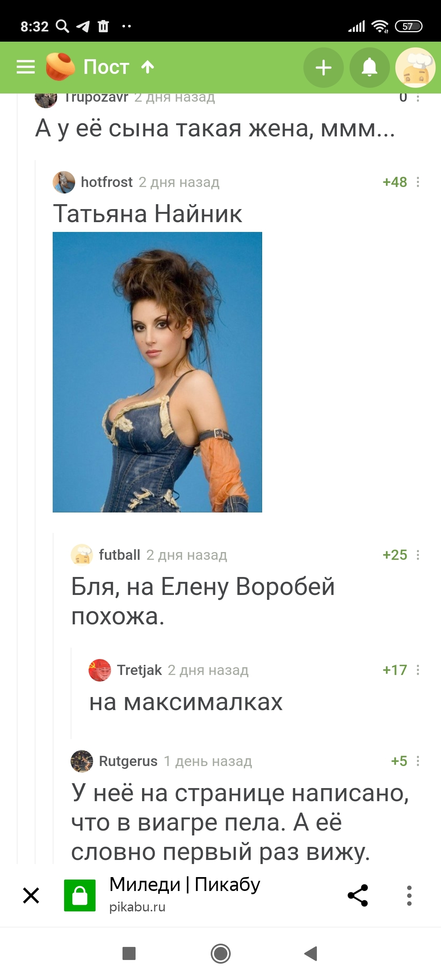Open user profile avatar in header
Image resolution: width=441 pixels, height=980 pixels.
pyautogui.click(x=415, y=68)
